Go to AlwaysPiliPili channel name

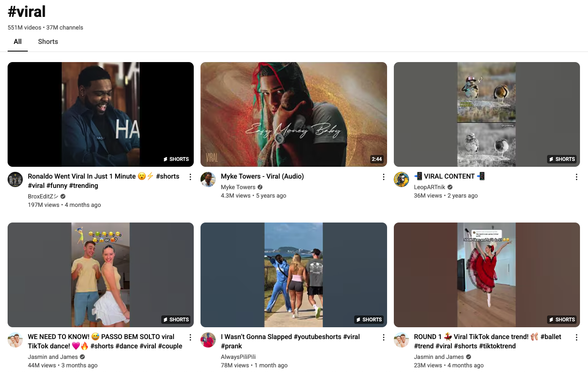238,357
